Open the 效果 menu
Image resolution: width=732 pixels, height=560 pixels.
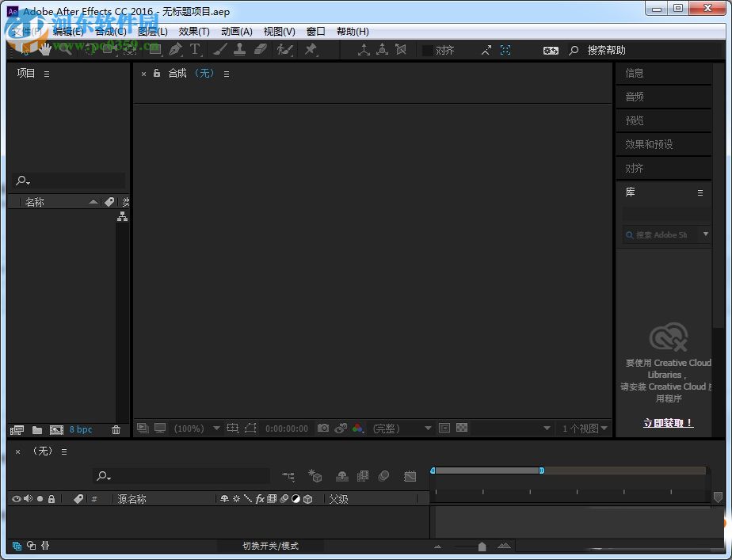193,31
